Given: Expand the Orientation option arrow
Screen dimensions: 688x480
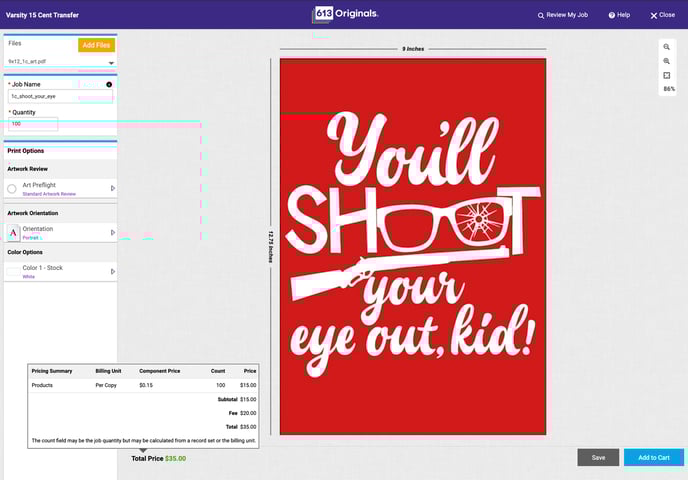Looking at the screenshot, I should click(x=113, y=233).
